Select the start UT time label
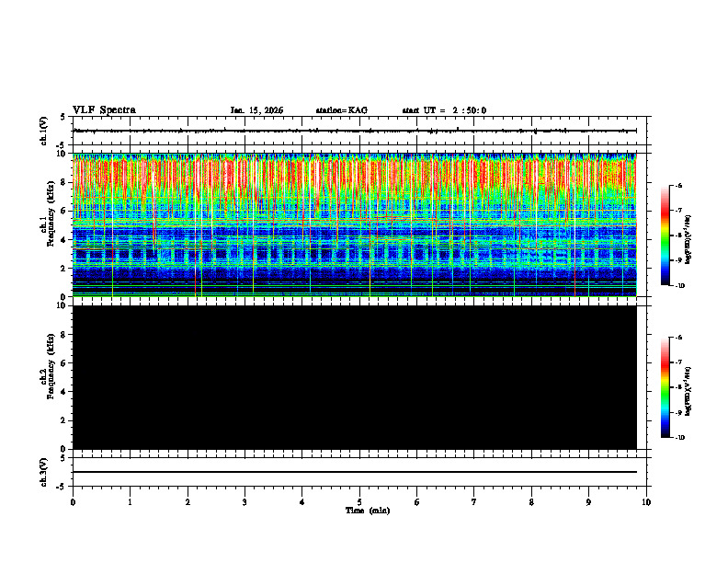The height and width of the screenshot is (563, 728). tap(444, 110)
